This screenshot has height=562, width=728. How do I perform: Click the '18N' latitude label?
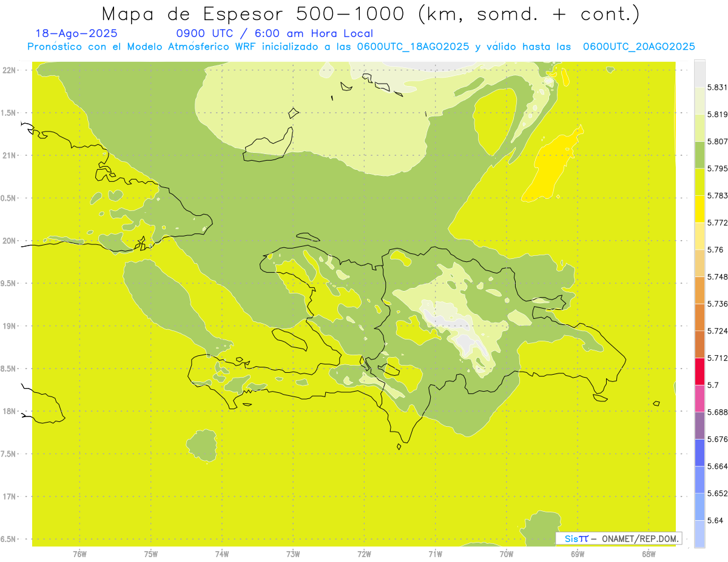coord(9,412)
